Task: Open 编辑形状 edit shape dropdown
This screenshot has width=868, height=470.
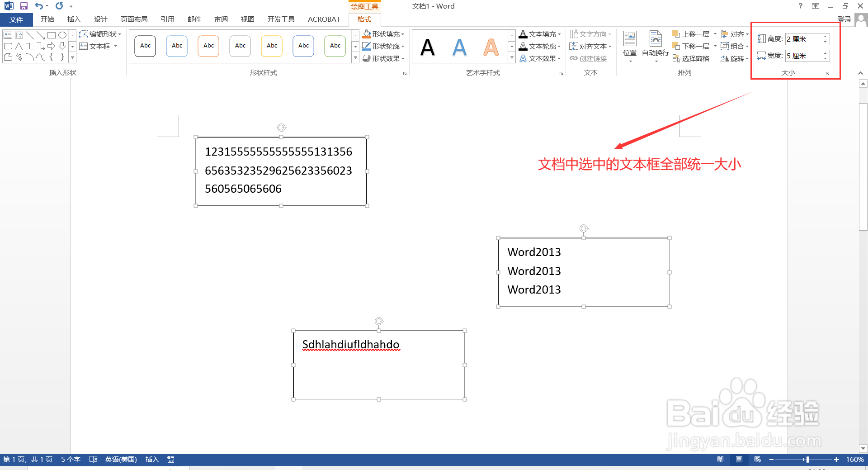Action: [x=100, y=34]
